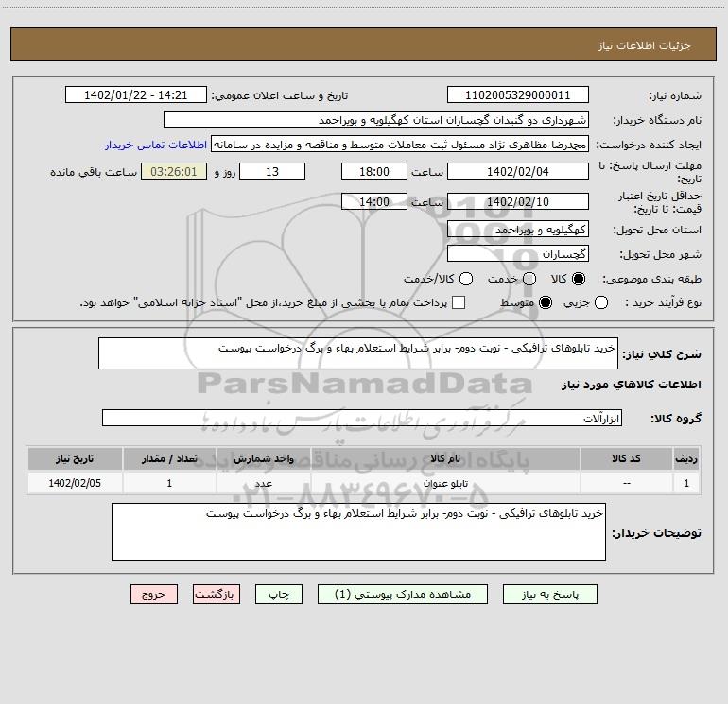
Task: Click the گروه کالا field ابزارآلات
Action: coord(362,418)
